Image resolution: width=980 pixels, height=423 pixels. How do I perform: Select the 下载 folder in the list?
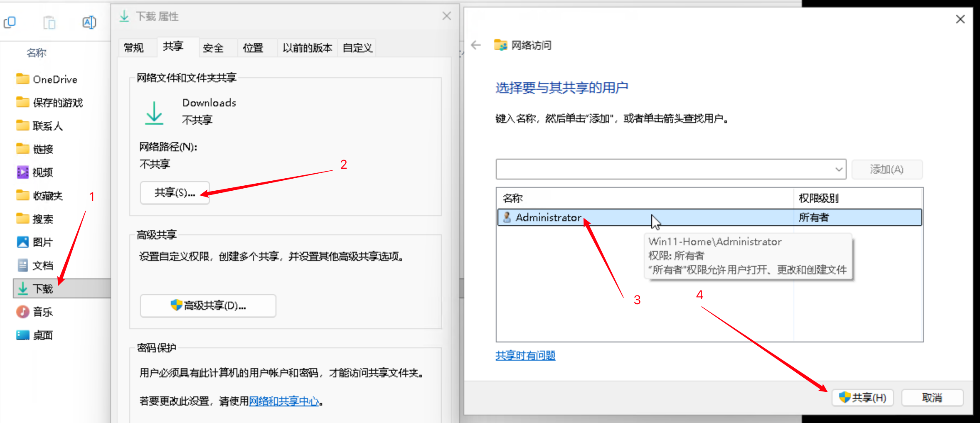[42, 289]
